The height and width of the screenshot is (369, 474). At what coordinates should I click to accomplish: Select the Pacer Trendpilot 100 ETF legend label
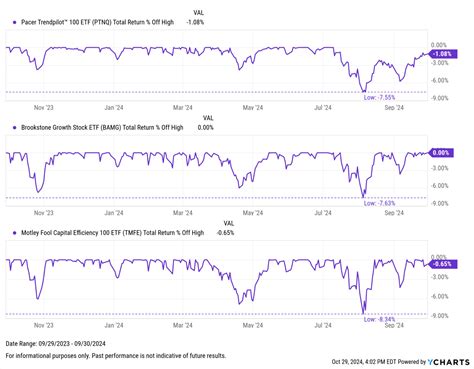(x=97, y=22)
